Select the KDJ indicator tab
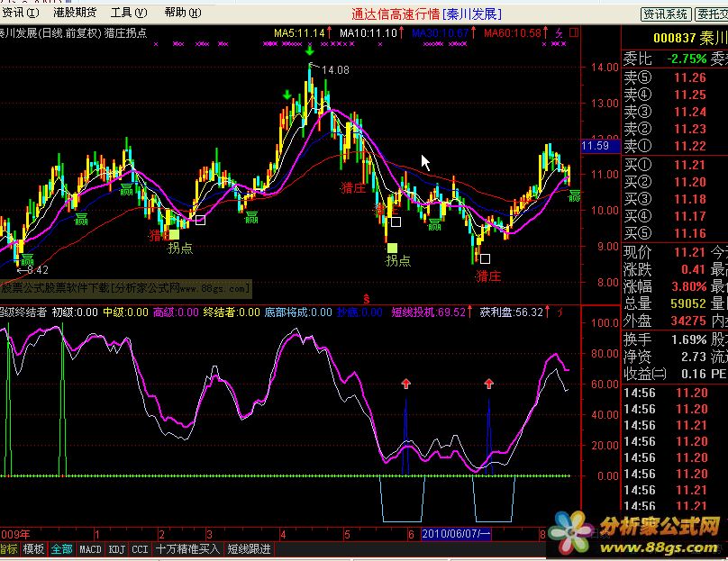Image resolution: width=728 pixels, height=561 pixels. click(117, 549)
